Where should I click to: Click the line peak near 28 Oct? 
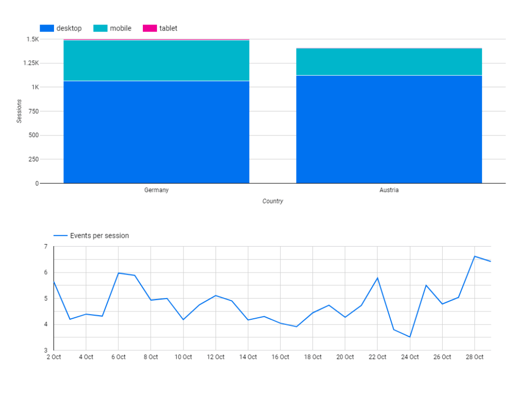[474, 256]
